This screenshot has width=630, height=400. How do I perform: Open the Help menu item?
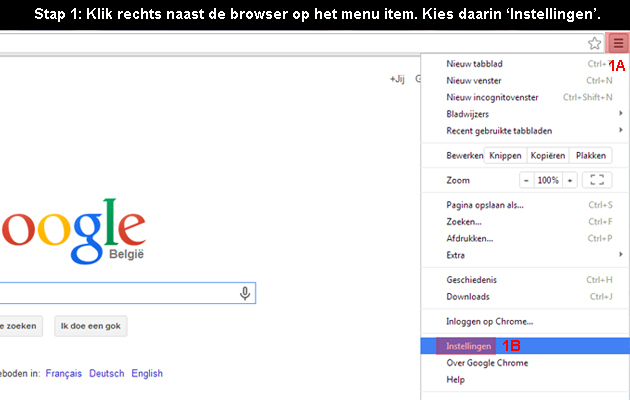click(x=525, y=380)
